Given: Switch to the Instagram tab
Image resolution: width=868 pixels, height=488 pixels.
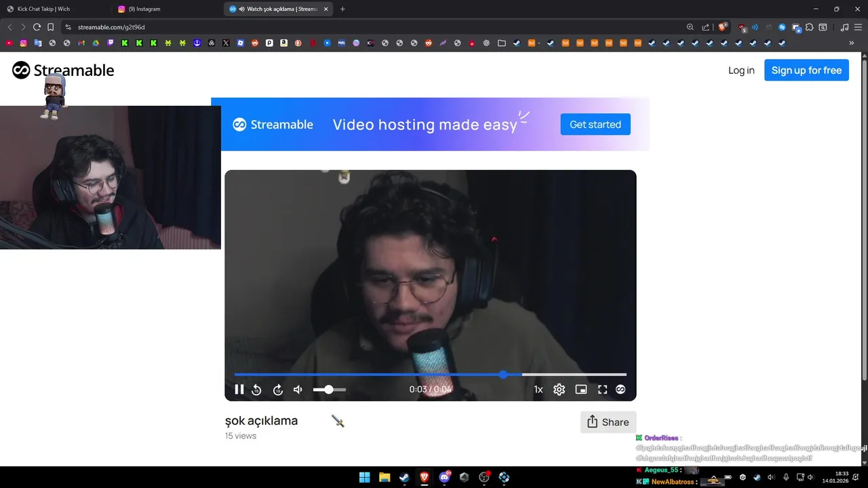Looking at the screenshot, I should (x=166, y=9).
